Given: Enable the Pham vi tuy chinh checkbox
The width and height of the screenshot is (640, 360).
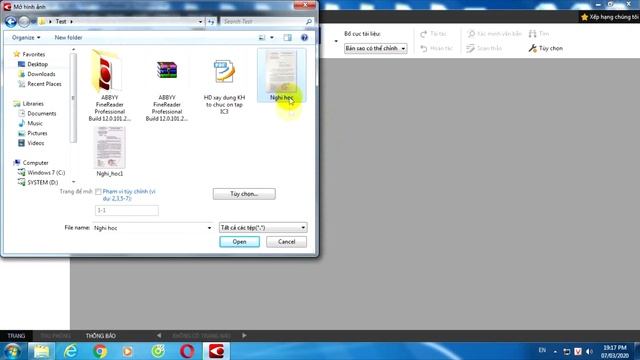Looking at the screenshot, I should click(x=98, y=191).
